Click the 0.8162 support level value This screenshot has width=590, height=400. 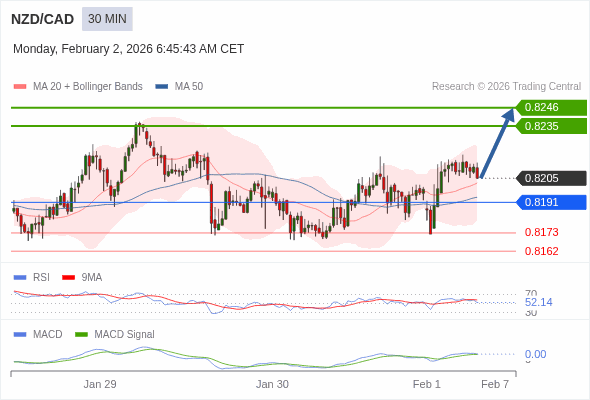541,251
